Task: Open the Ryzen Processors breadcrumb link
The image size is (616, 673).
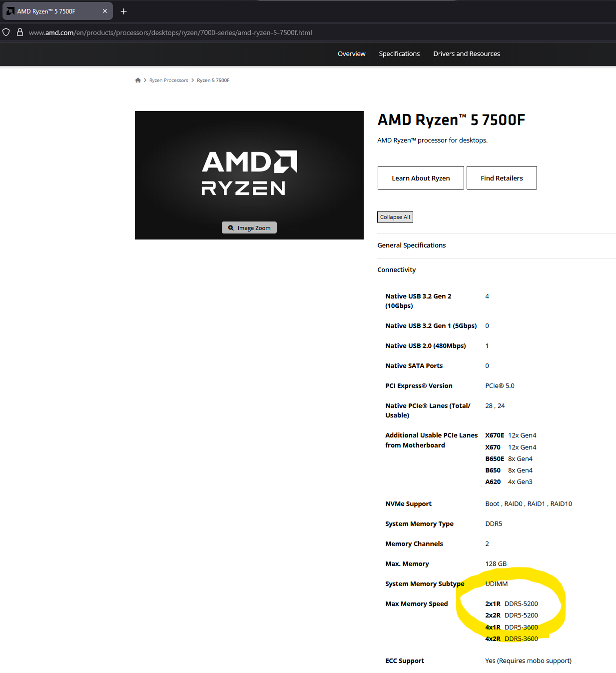Action: click(169, 80)
